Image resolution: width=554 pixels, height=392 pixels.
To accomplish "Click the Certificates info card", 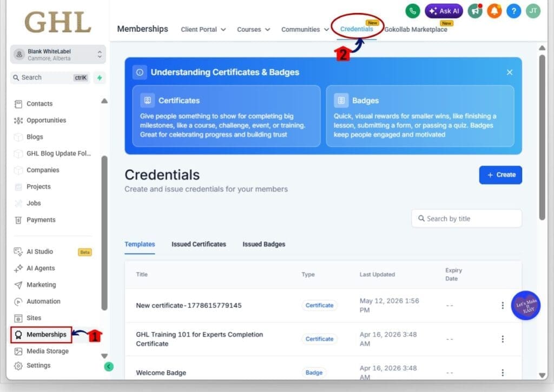I will point(227,116).
